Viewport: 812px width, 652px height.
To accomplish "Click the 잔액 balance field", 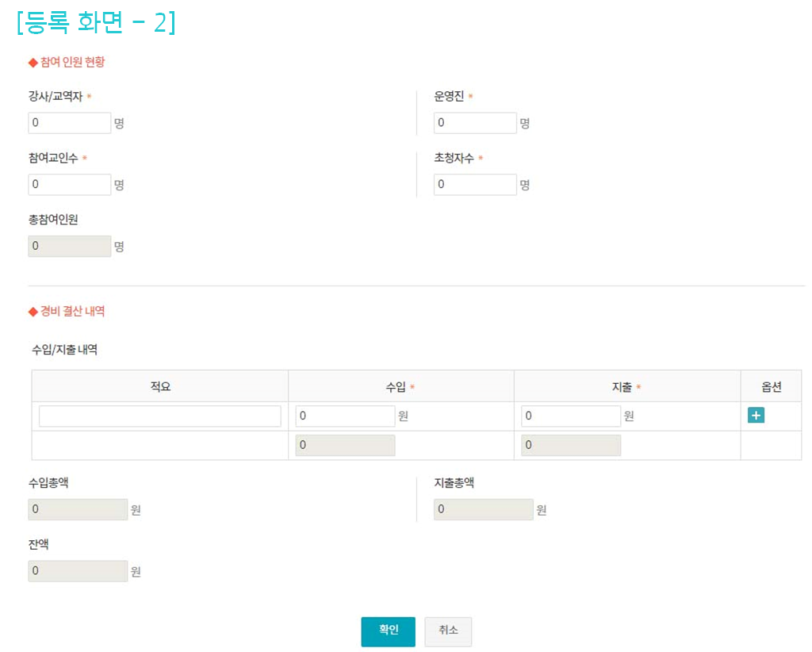I will coord(78,571).
